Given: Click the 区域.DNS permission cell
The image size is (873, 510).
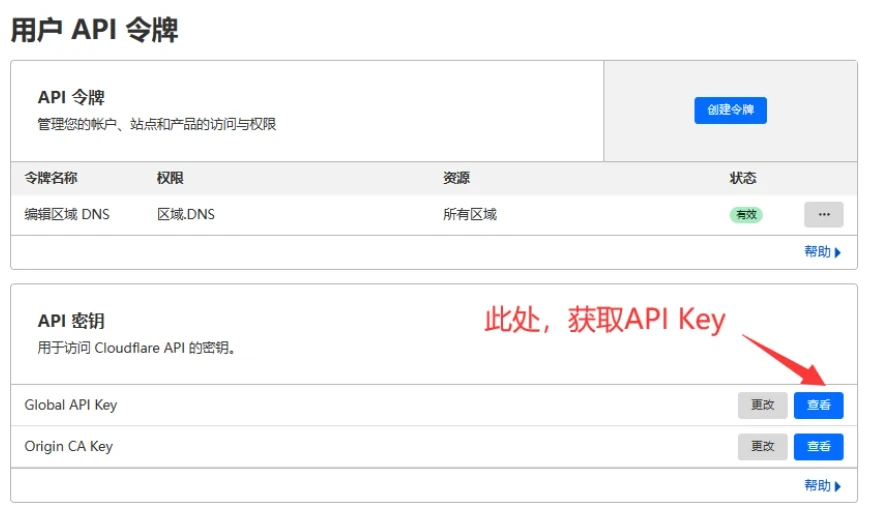Looking at the screenshot, I should (x=186, y=214).
